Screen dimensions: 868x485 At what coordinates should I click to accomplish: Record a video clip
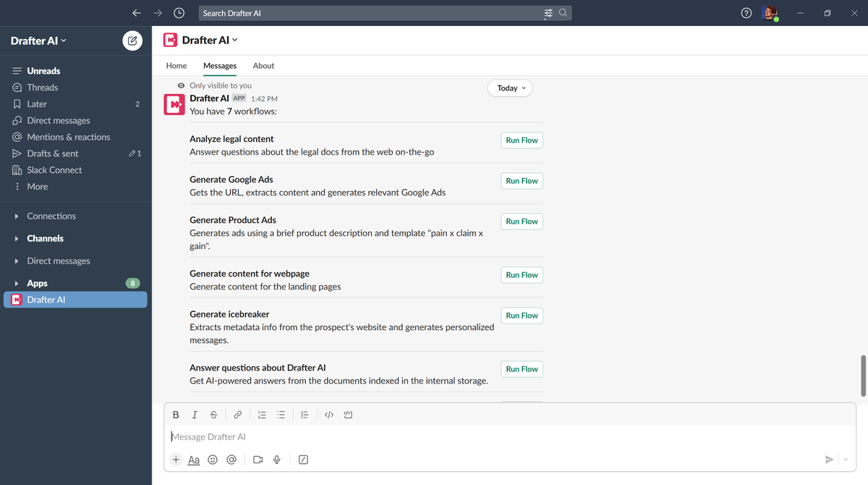pos(258,460)
